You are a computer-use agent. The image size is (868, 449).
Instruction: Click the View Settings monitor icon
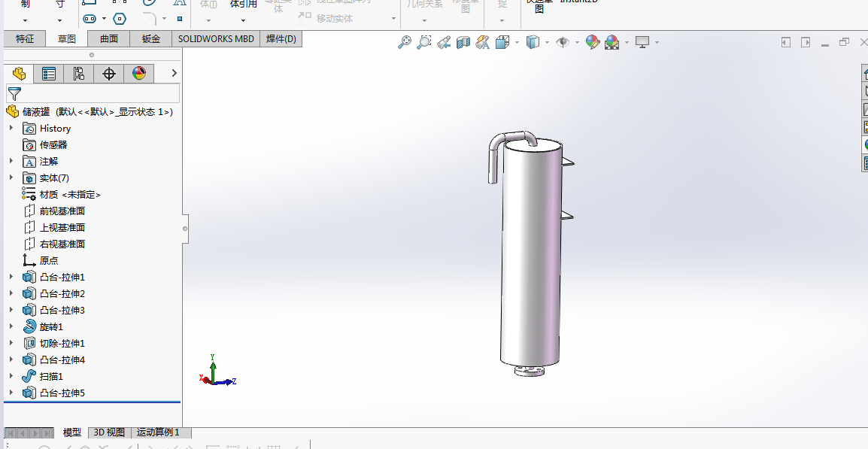[642, 42]
